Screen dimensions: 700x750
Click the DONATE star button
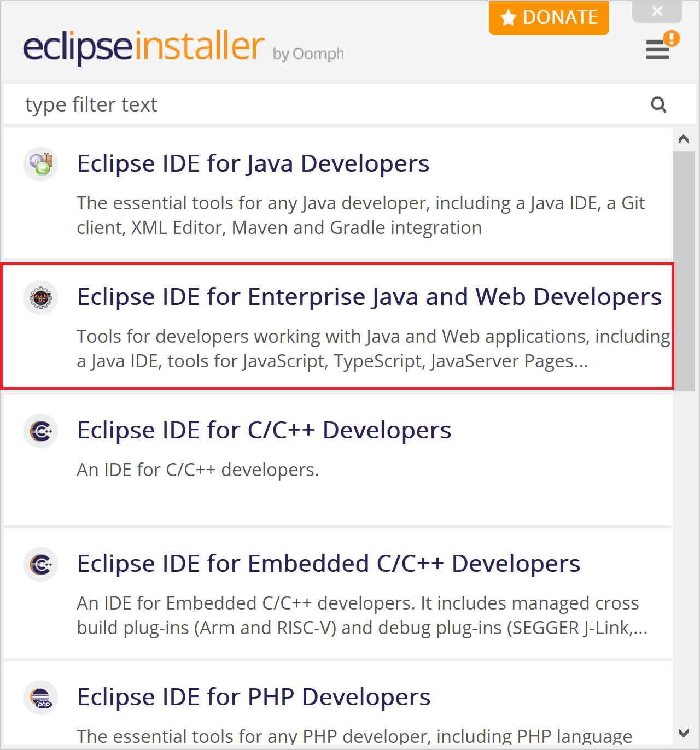pos(549,17)
